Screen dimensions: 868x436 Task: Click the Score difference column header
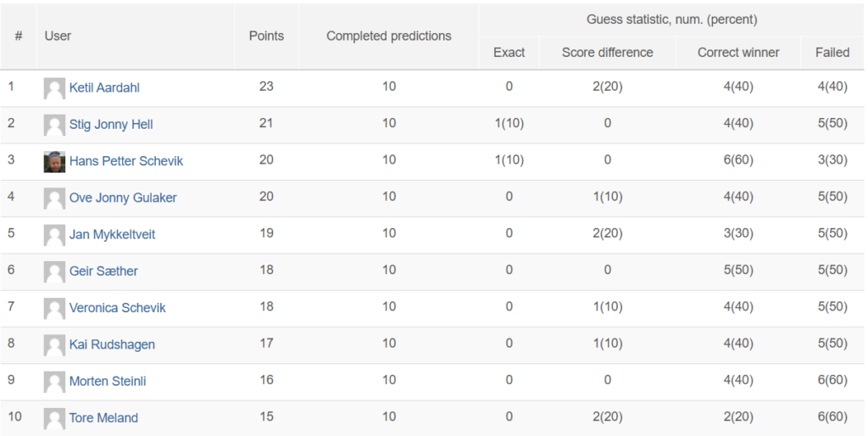pos(607,53)
